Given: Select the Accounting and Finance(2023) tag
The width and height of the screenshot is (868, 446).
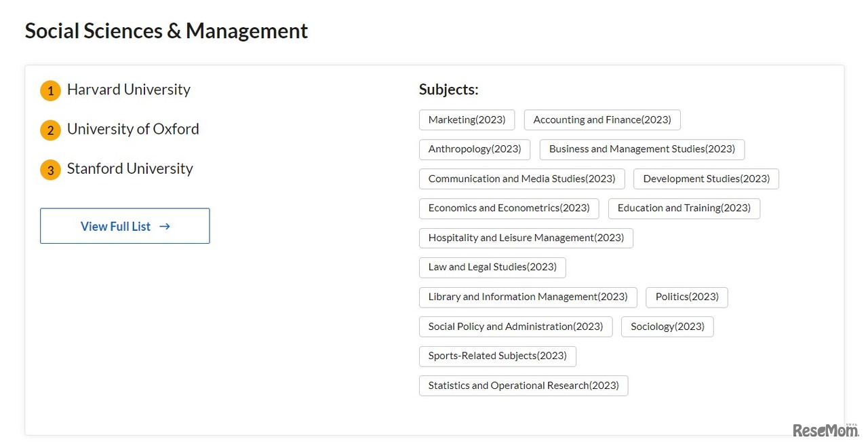Looking at the screenshot, I should (x=601, y=119).
